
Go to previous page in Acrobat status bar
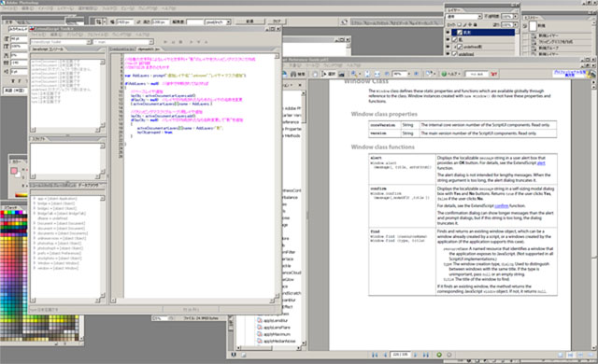385,355
